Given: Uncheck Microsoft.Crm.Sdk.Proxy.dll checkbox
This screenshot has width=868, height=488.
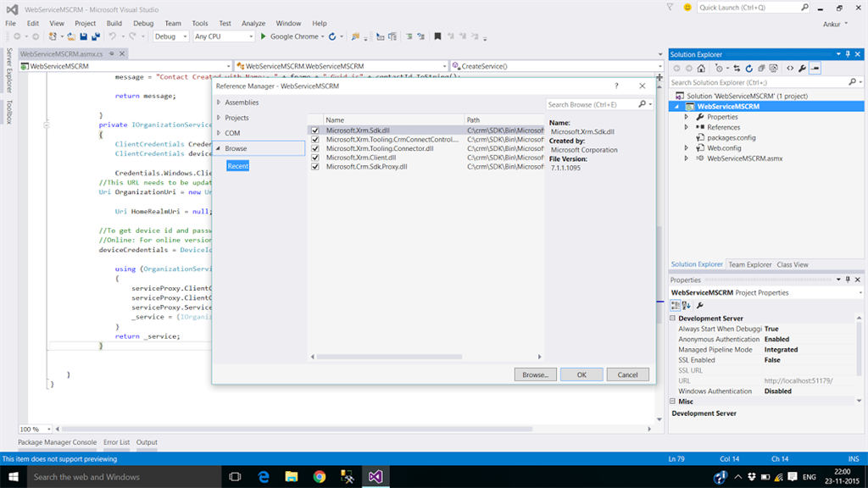Looking at the screenshot, I should tap(315, 167).
